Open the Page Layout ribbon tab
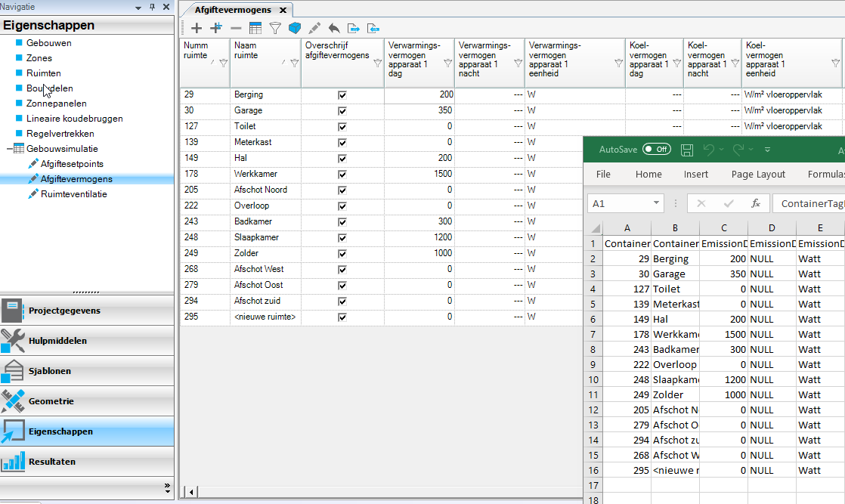 758,174
